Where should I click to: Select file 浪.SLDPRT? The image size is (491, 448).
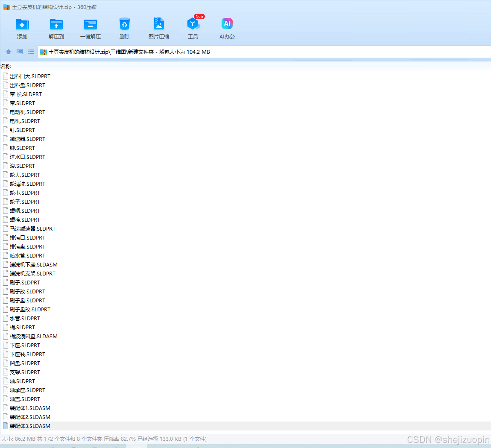click(22, 166)
